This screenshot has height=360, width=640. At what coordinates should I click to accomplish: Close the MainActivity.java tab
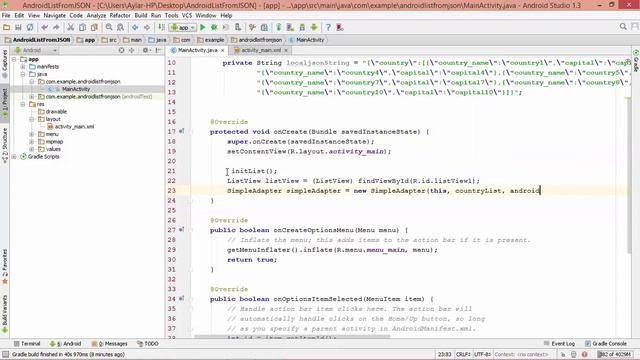(222, 50)
